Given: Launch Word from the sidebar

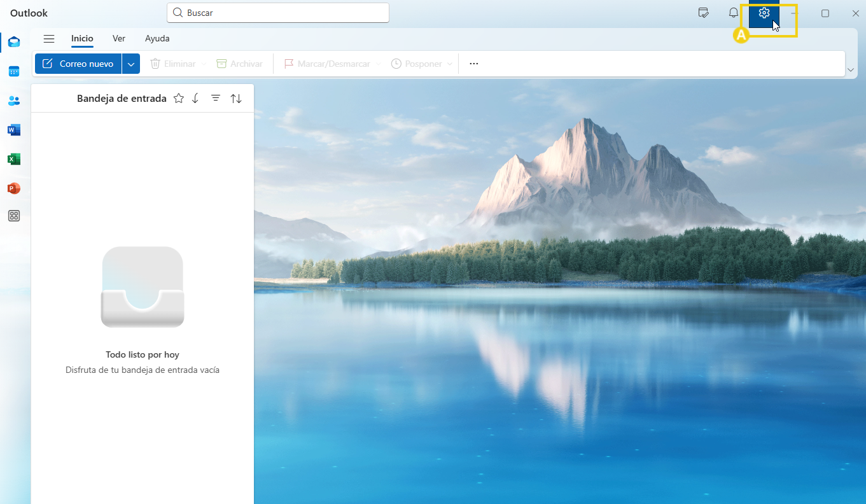Looking at the screenshot, I should 14,130.
